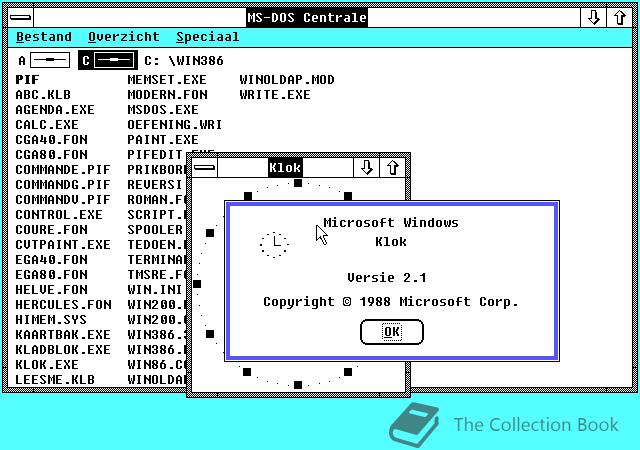Click the Klok window title bar
Screen dimensions: 640x450
(285, 167)
